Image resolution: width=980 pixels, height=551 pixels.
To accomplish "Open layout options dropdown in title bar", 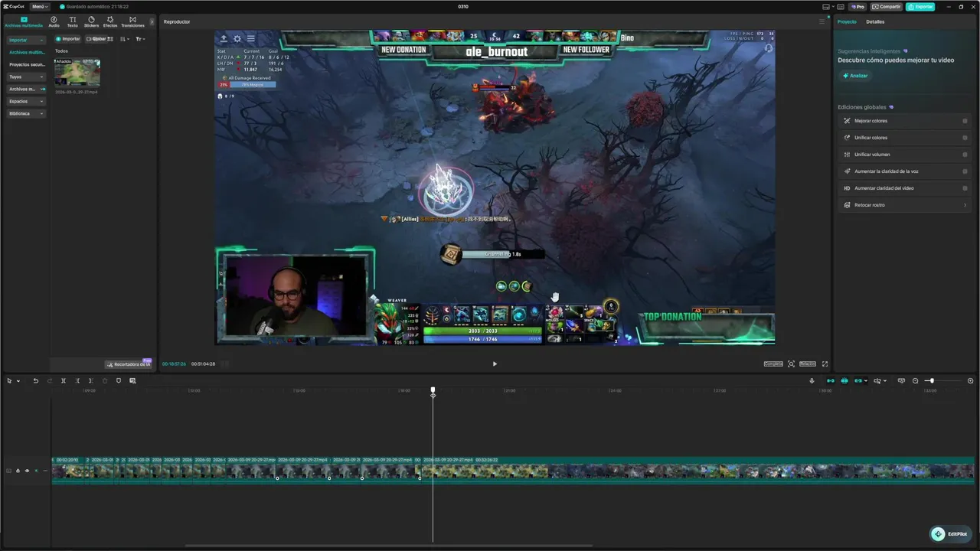I will [x=832, y=6].
